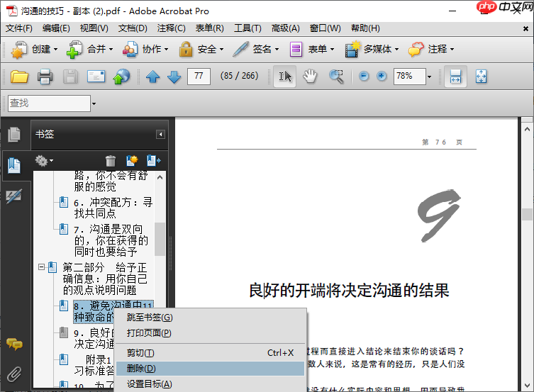Screen dimensions: 534x392
Task: Select the 附录1 bookmark
Action: click(94, 365)
